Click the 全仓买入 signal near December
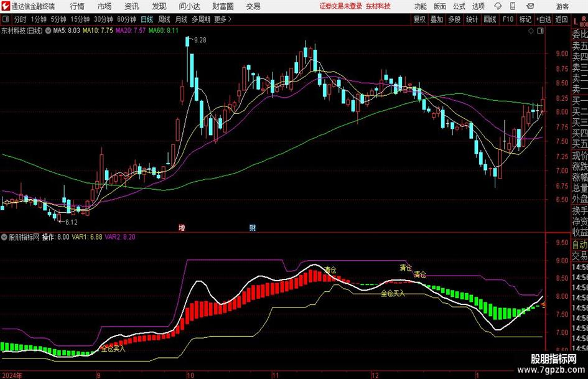 tap(393, 294)
